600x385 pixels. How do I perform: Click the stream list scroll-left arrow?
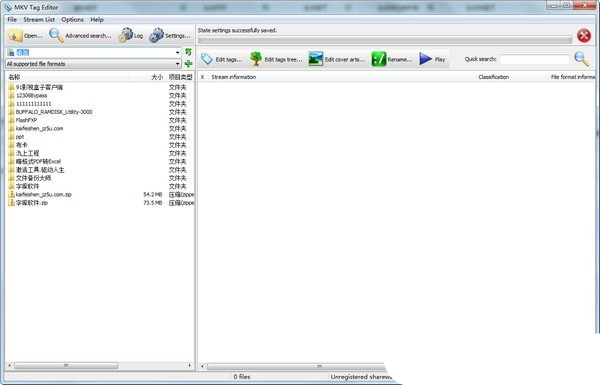[x=202, y=366]
